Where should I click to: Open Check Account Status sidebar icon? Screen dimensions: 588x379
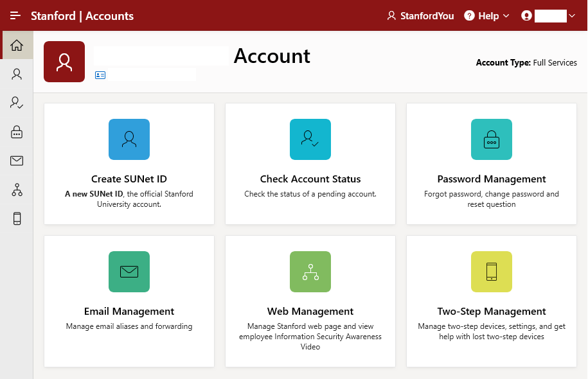coord(17,103)
